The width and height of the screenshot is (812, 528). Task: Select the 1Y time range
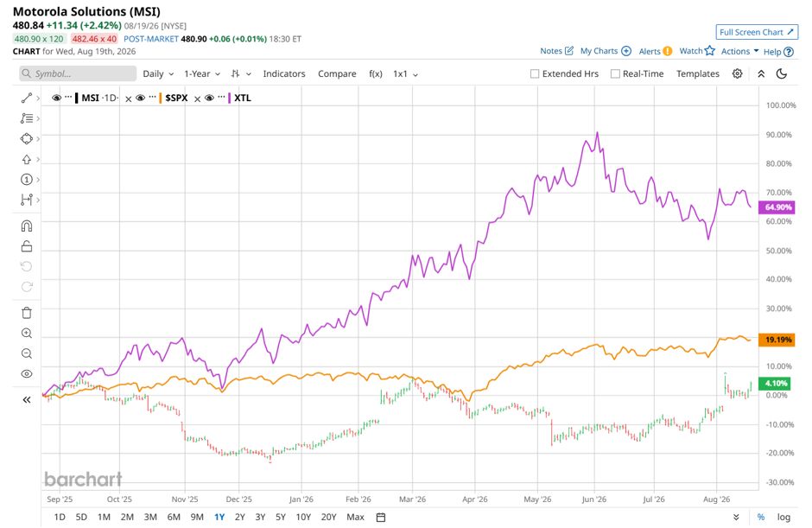219,517
